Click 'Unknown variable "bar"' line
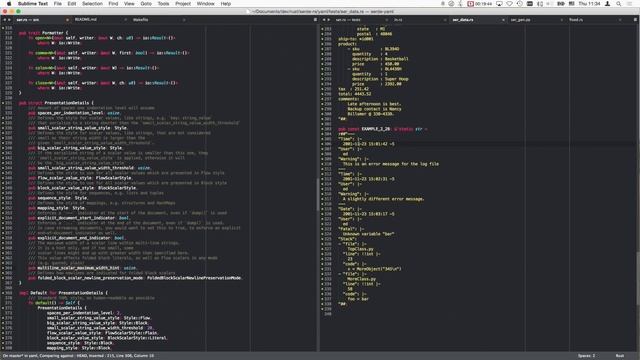 (368, 234)
